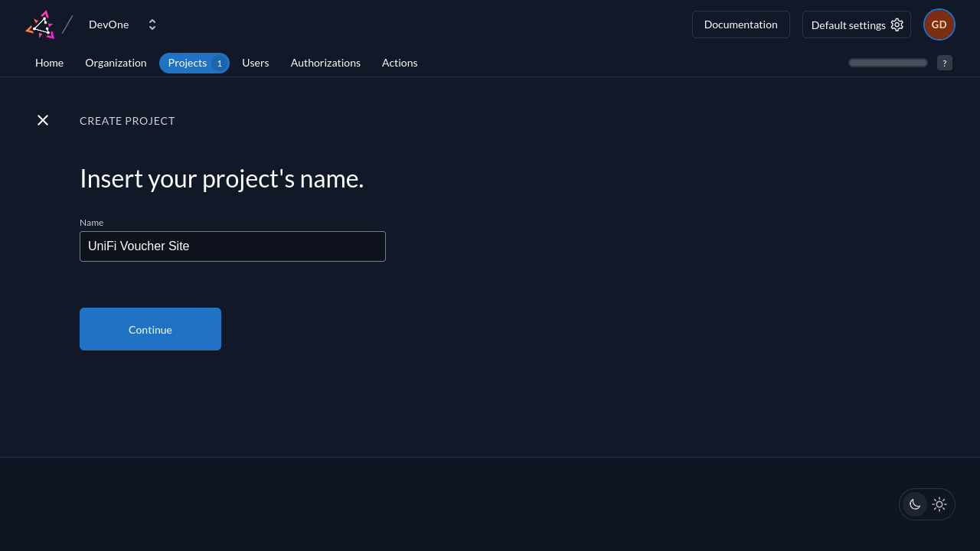Select the sun icon for light mode
The height and width of the screenshot is (551, 980).
pyautogui.click(x=939, y=504)
